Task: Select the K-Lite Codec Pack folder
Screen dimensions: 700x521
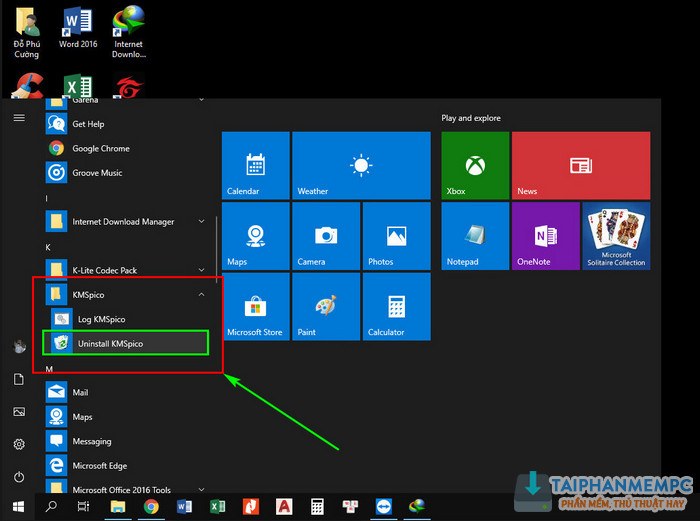Action: point(125,270)
